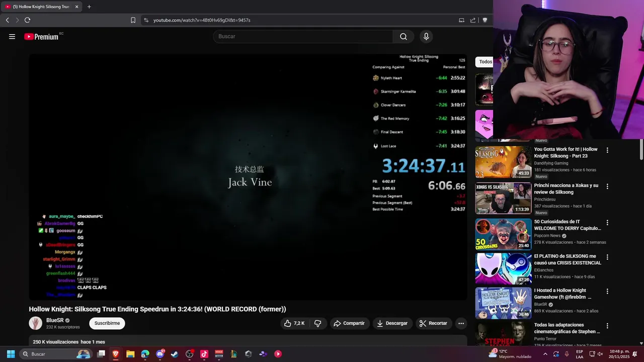This screenshot has width=644, height=362.
Task: Open a new browser tab
Action: tap(89, 7)
